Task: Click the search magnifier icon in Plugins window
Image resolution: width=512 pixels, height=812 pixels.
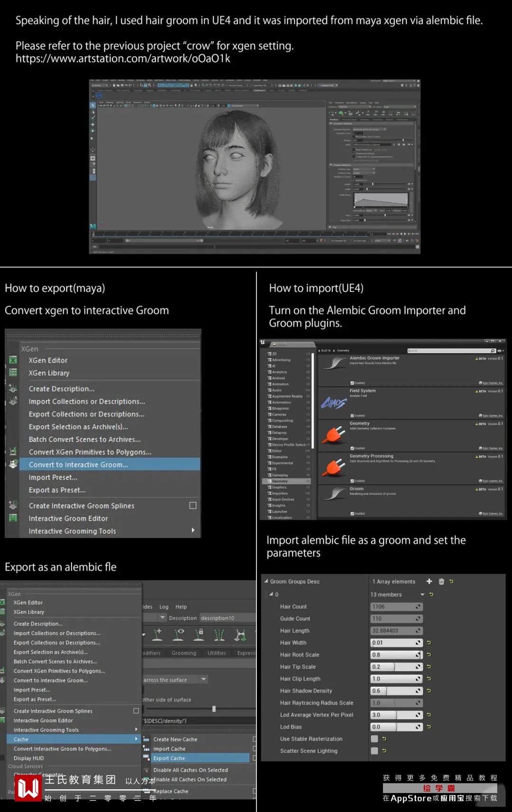Action: pyautogui.click(x=493, y=351)
